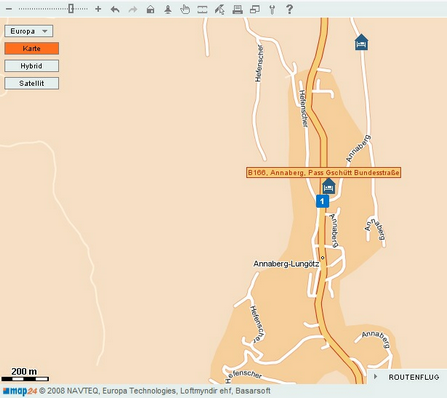447x398 pixels.
Task: Select the hand pan tool
Action: pos(185,9)
